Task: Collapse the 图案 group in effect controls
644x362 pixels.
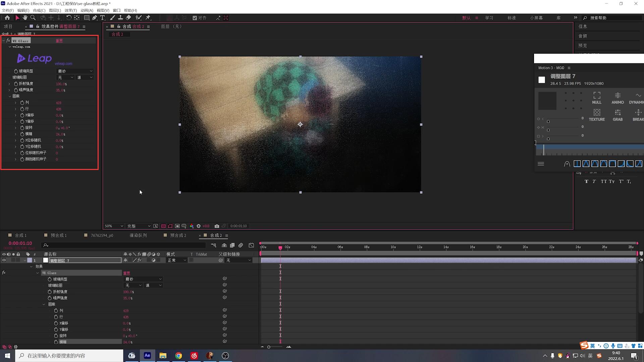Action: pyautogui.click(x=10, y=96)
